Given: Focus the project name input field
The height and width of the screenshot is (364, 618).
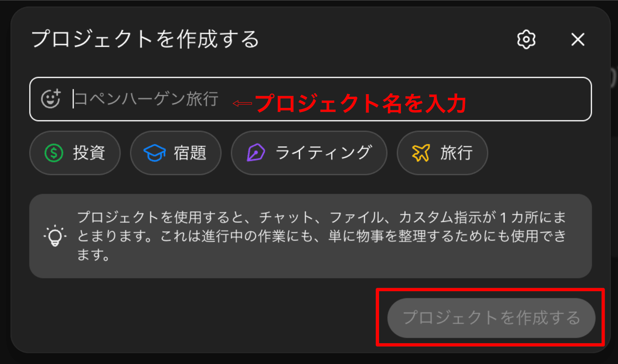Looking at the screenshot, I should click(x=311, y=99).
